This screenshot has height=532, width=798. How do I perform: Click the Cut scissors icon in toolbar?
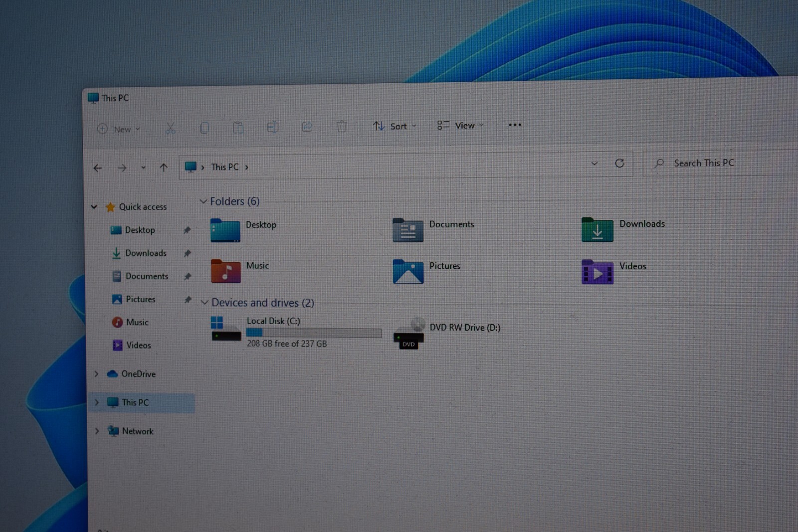[170, 129]
